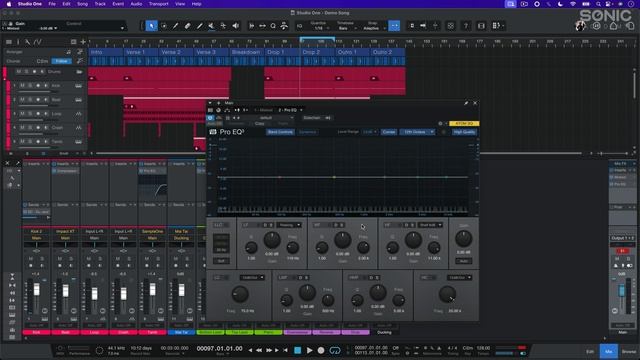Open the HF band filter type dropdown
The height and width of the screenshot is (360, 640).
[x=430, y=225]
